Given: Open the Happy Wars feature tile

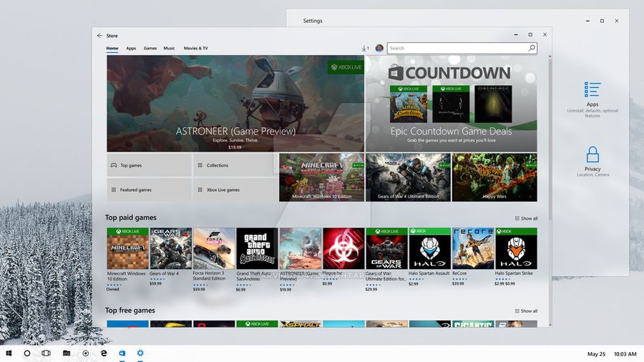Looking at the screenshot, I should [x=494, y=177].
